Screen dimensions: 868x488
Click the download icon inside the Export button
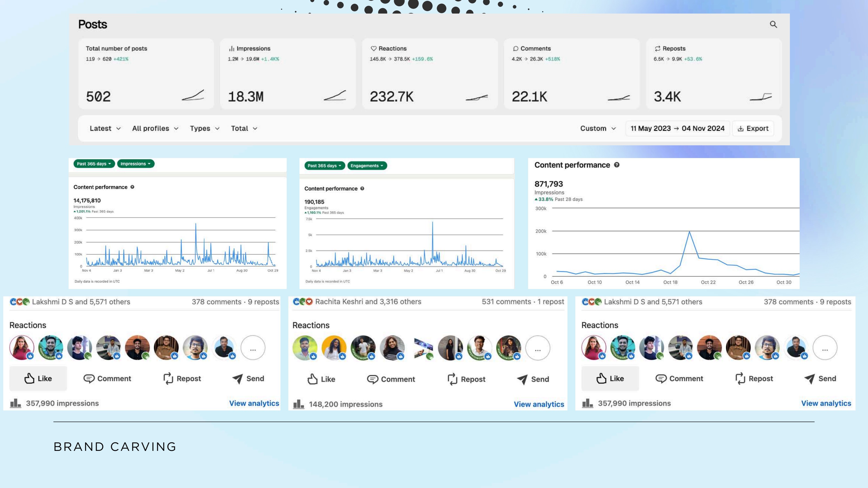[741, 129]
